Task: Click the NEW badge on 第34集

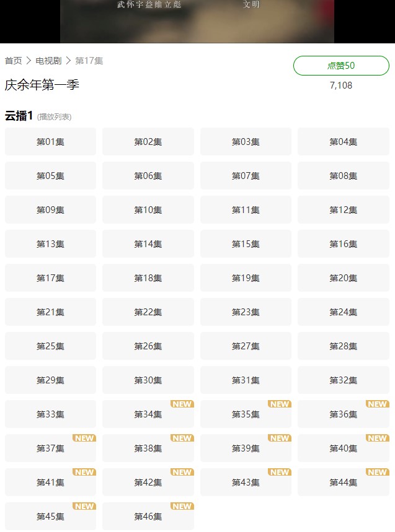Action: 182,404
